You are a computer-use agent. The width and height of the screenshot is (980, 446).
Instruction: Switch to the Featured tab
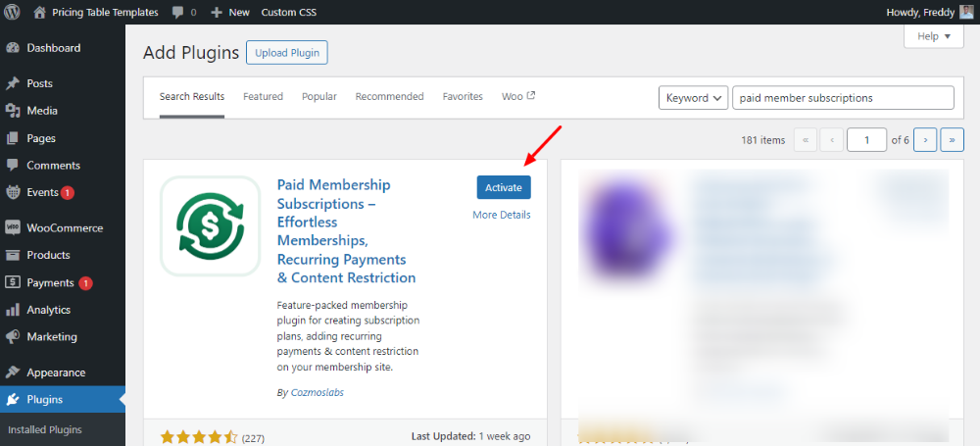coord(263,96)
